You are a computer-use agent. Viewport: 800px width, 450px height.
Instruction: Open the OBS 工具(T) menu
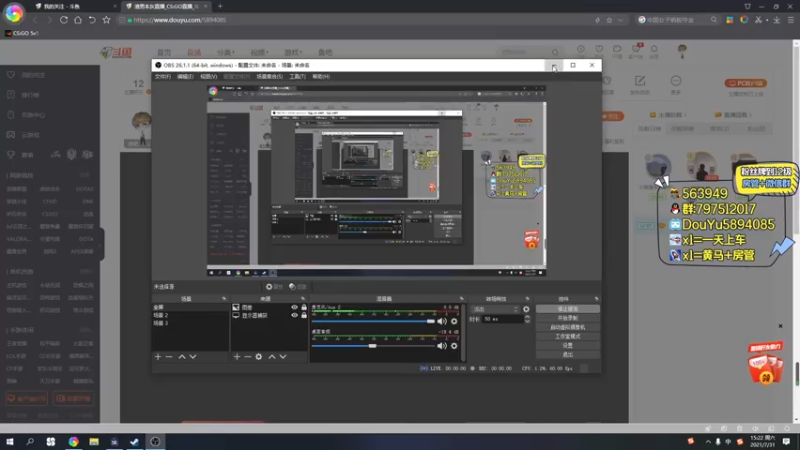click(x=297, y=77)
